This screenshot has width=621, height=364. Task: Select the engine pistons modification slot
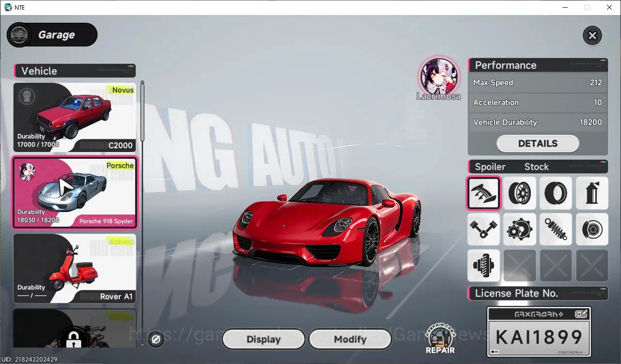tap(483, 229)
